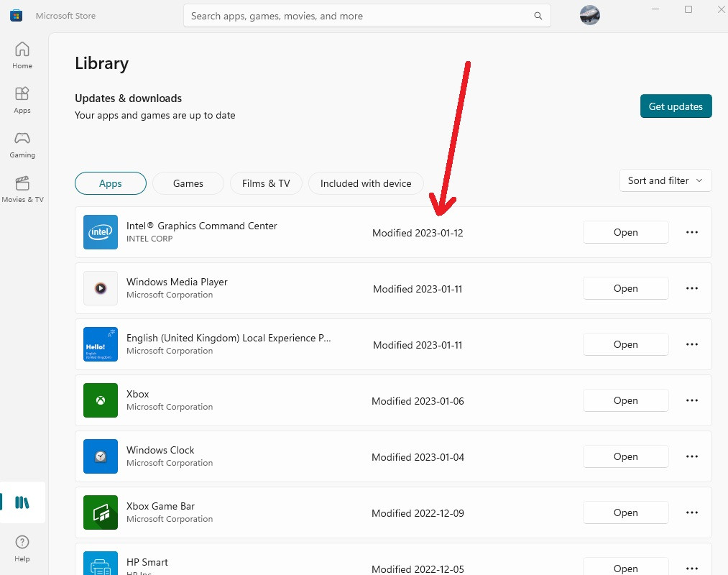
Task: Open Movies & TV sidebar section
Action: tap(22, 190)
